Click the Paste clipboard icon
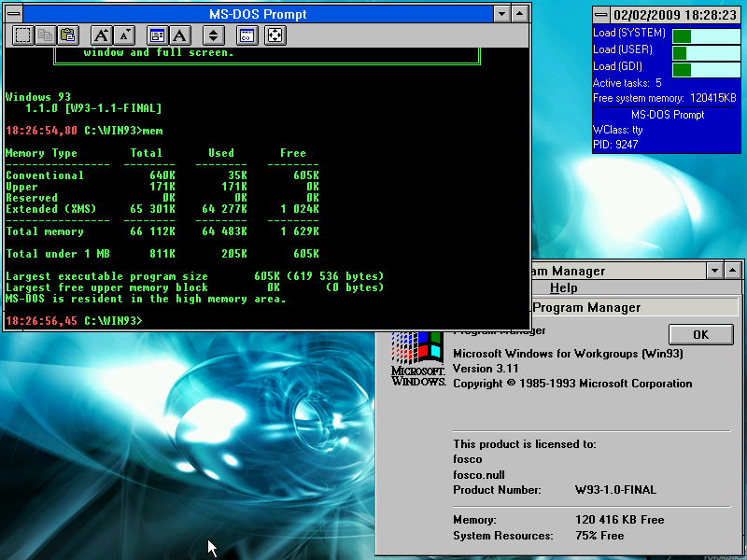Screen dimensions: 747x560 pos(68,35)
